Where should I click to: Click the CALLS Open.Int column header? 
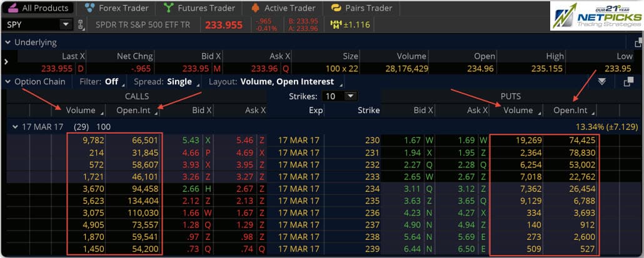pyautogui.click(x=133, y=110)
